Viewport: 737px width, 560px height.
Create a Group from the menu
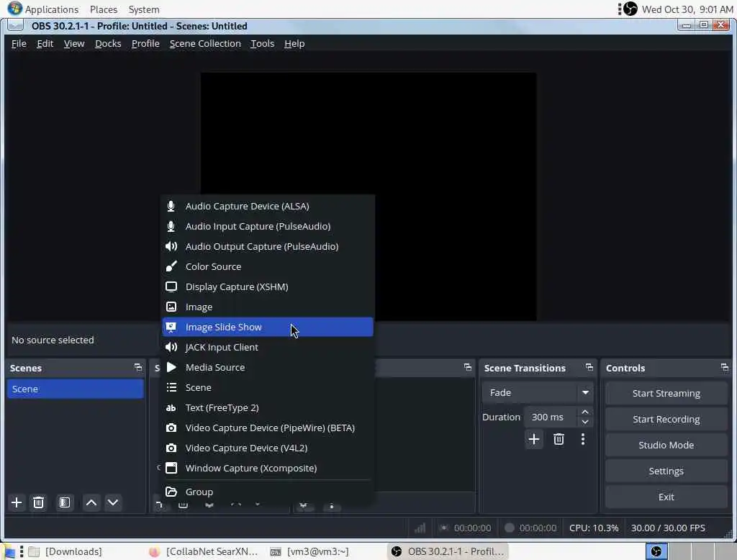(268, 492)
